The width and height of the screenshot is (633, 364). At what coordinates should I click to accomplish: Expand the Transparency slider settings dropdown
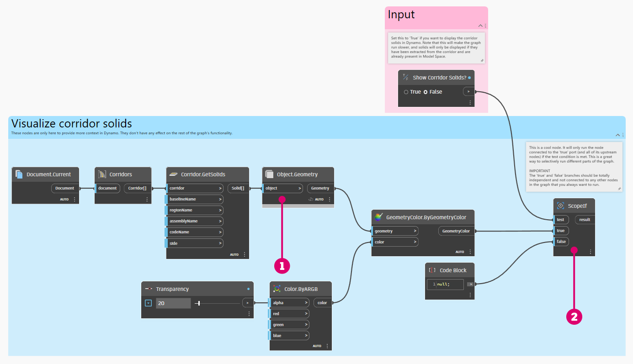coord(148,303)
